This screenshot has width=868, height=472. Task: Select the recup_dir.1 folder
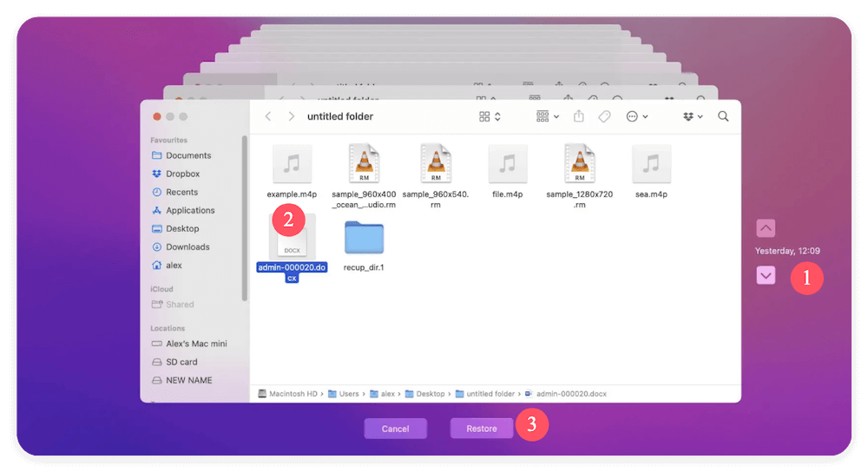[x=364, y=246]
